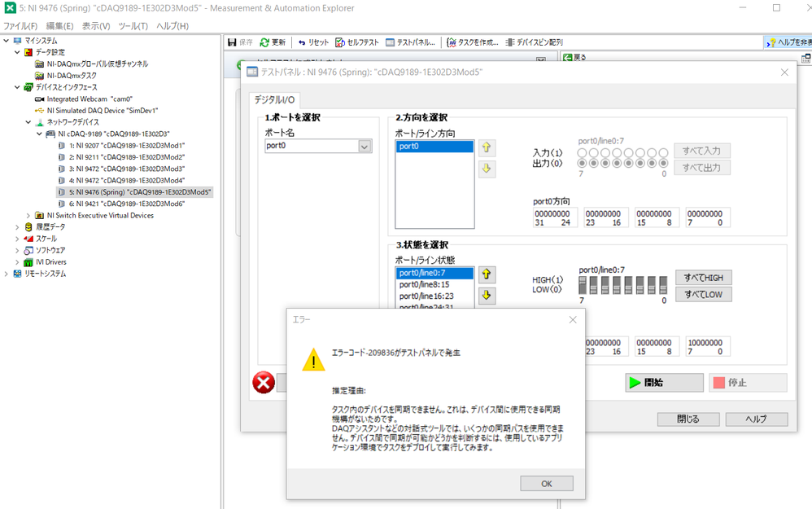Click the マイシステム computer icon
The image size is (812, 509).
coord(18,41)
